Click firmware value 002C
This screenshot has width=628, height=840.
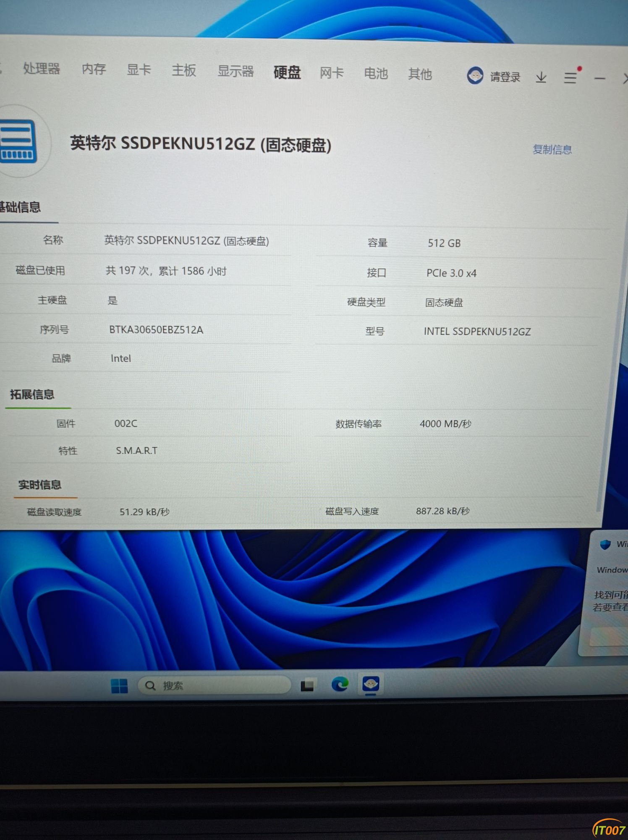click(x=126, y=423)
